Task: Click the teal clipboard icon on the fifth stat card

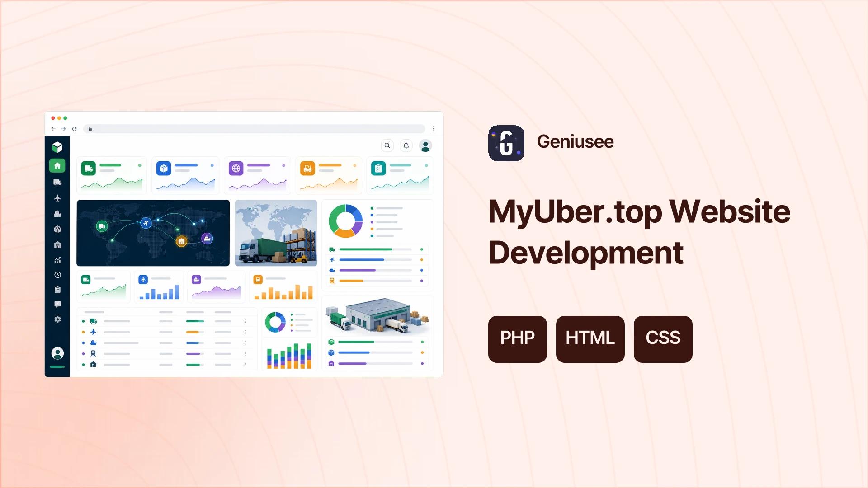Action: 378,169
